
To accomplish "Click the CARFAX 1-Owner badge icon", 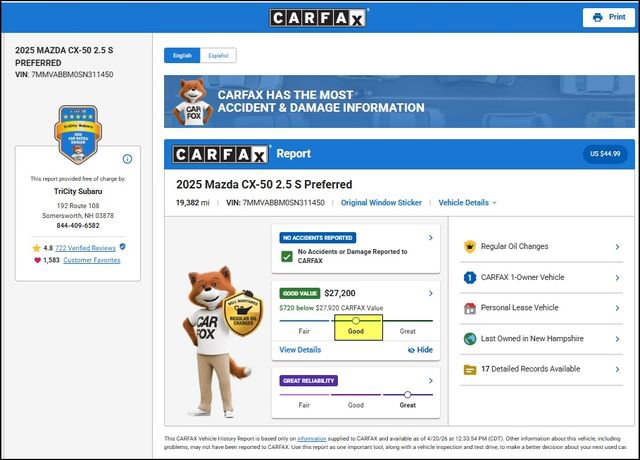I will coord(470,278).
